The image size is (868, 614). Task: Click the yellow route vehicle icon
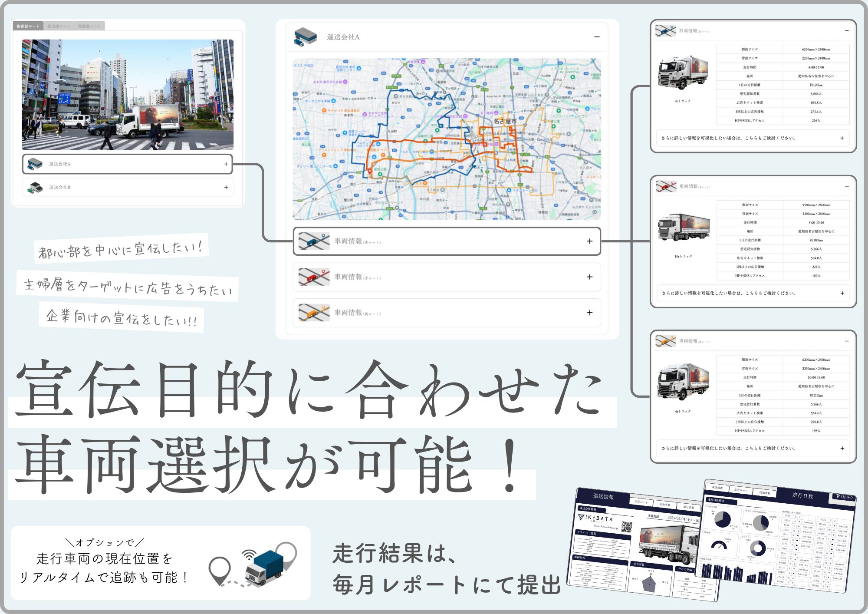pos(314,313)
